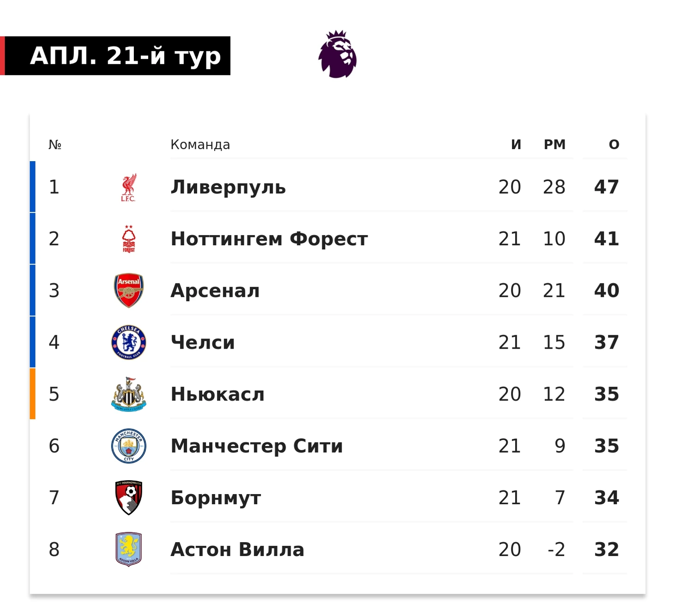The width and height of the screenshot is (674, 616).
Task: Click the Manchester City club crest
Action: click(129, 446)
